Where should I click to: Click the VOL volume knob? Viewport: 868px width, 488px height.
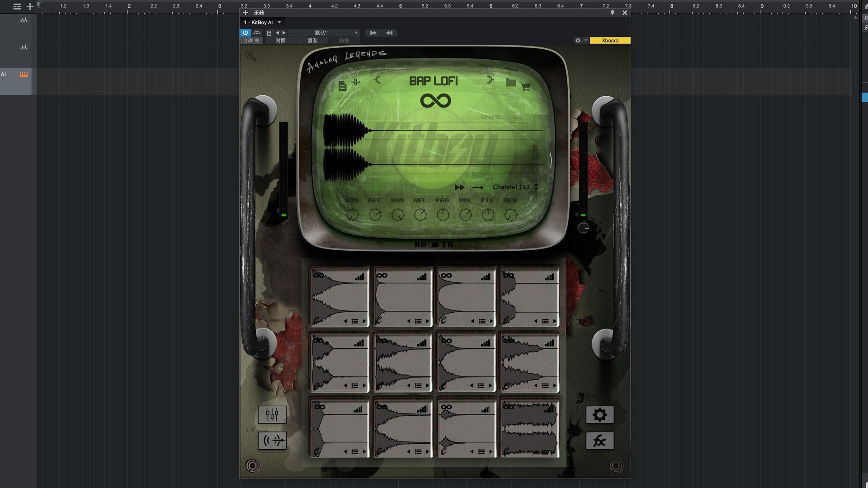465,215
